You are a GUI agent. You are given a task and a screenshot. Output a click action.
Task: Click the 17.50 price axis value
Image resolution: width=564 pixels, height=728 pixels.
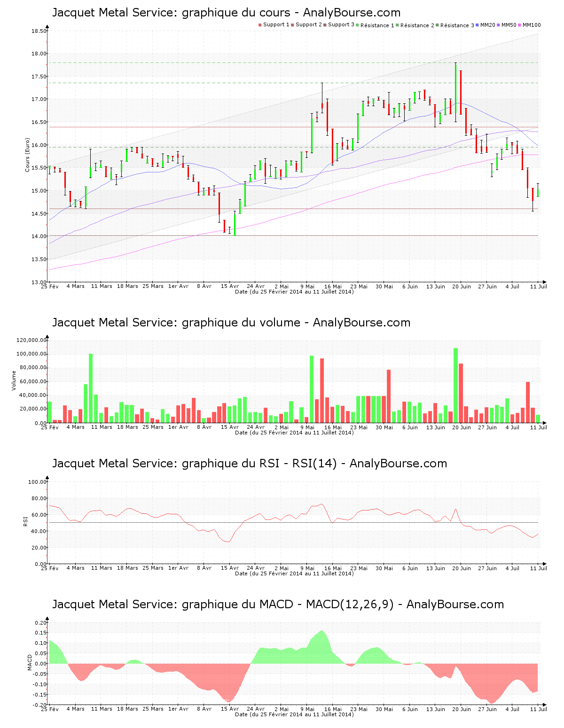click(x=39, y=77)
